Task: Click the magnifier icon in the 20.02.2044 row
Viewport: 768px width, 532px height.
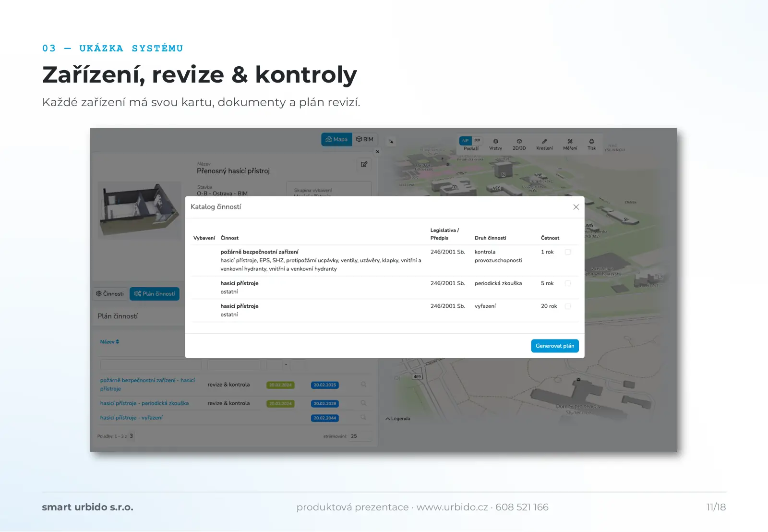Action: tap(364, 418)
